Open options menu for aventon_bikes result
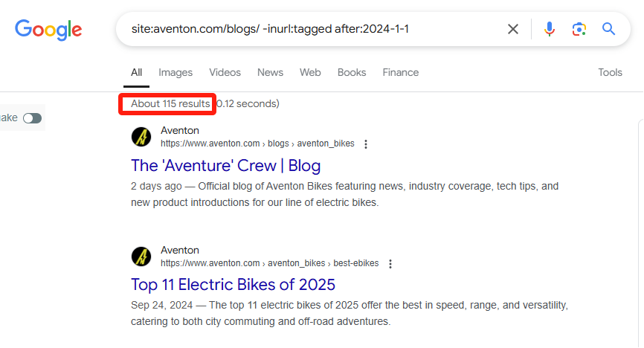This screenshot has width=644, height=348. coord(366,144)
